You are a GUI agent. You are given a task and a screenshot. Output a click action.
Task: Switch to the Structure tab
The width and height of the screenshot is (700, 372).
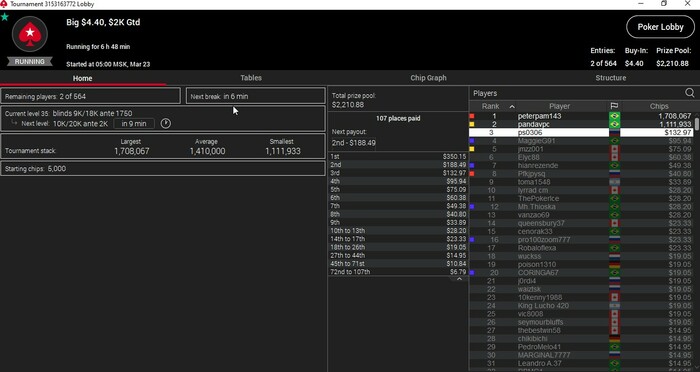click(x=610, y=78)
